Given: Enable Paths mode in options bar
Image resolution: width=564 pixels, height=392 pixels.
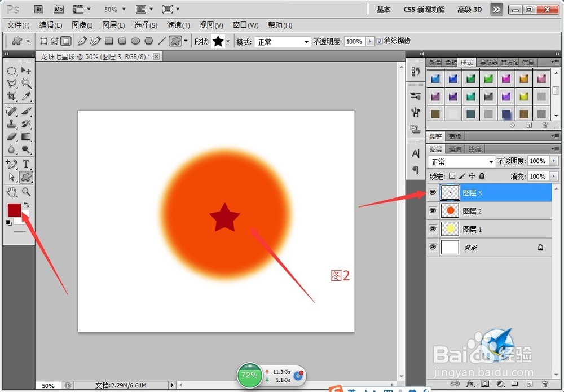Looking at the screenshot, I should point(54,41).
